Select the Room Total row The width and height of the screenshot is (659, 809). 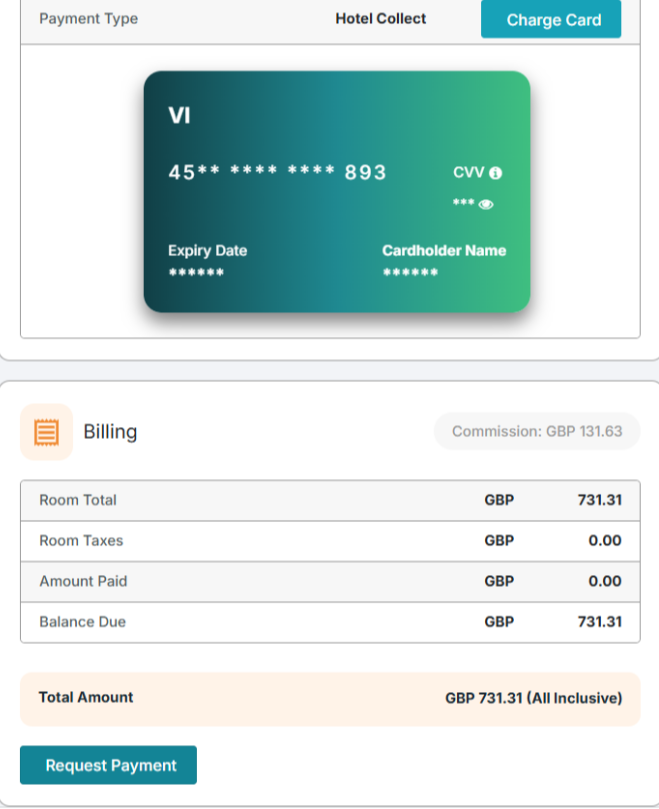point(330,500)
